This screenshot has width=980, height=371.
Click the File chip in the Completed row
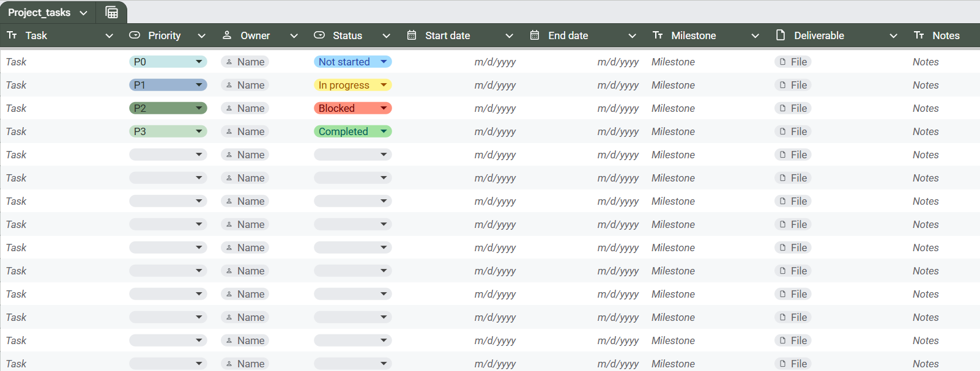tap(793, 131)
